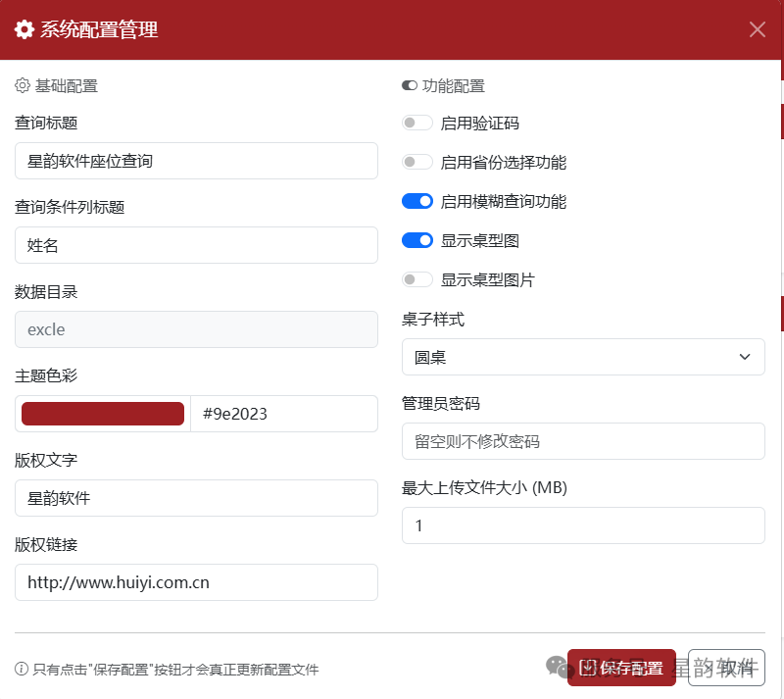Click the 管理员密码 input field

click(x=583, y=441)
